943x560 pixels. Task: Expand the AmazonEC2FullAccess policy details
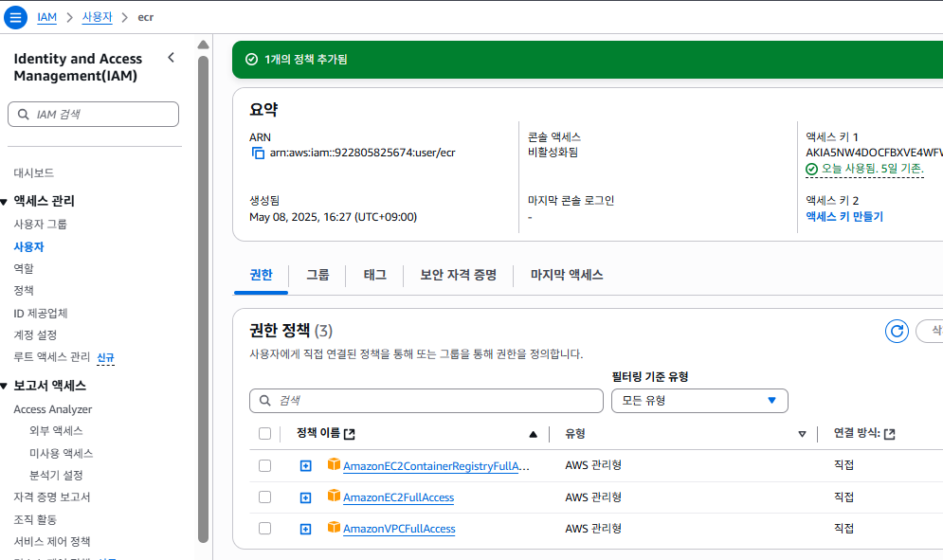pyautogui.click(x=305, y=497)
